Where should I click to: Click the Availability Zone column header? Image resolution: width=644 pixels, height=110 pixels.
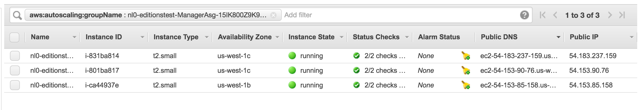(245, 37)
